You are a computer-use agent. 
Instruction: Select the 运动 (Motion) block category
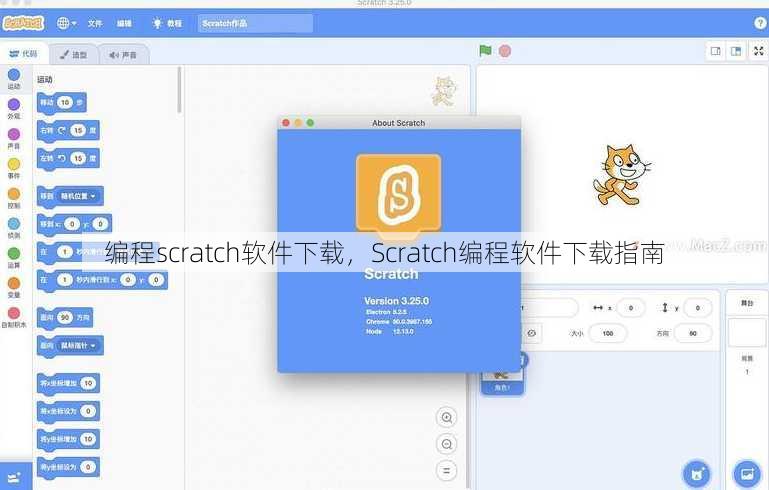point(14,79)
